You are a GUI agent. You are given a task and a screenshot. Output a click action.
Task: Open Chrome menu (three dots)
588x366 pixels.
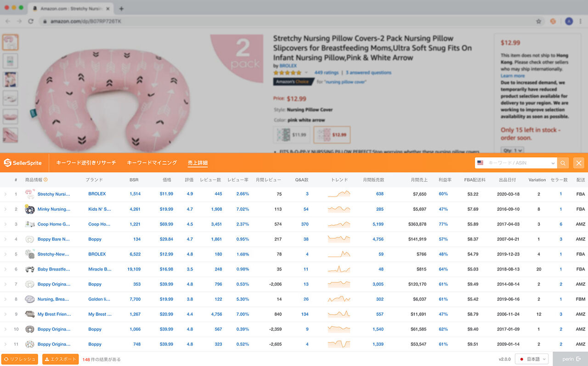pos(581,21)
